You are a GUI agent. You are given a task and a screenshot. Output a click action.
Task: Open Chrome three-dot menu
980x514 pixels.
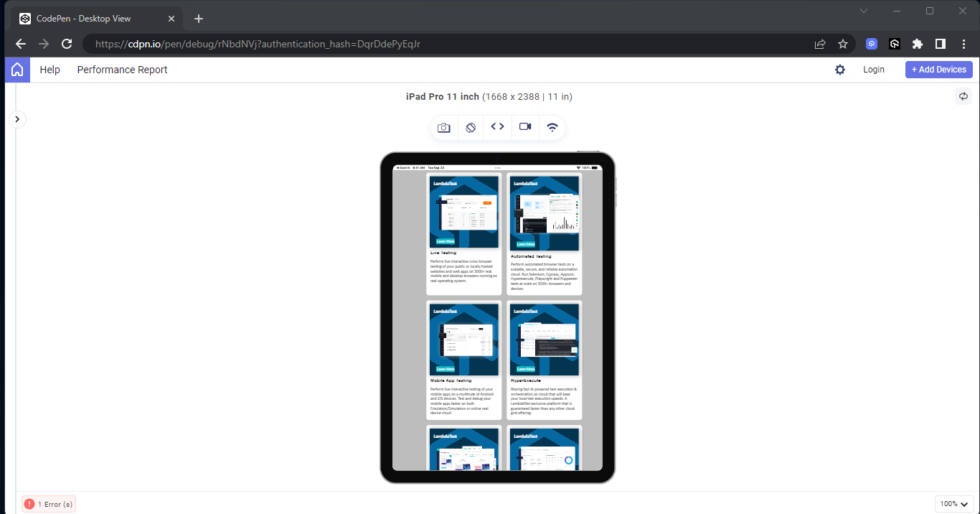[x=963, y=44]
